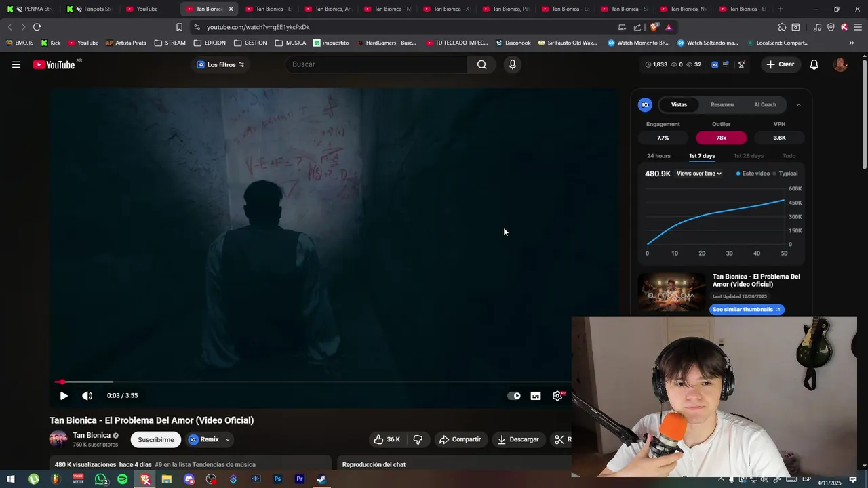Share this page from address bar
868x488 pixels.
click(637, 27)
